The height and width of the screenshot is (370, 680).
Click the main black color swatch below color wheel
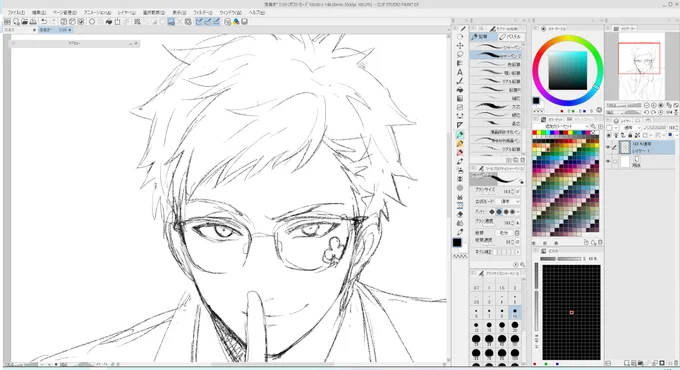click(x=536, y=101)
